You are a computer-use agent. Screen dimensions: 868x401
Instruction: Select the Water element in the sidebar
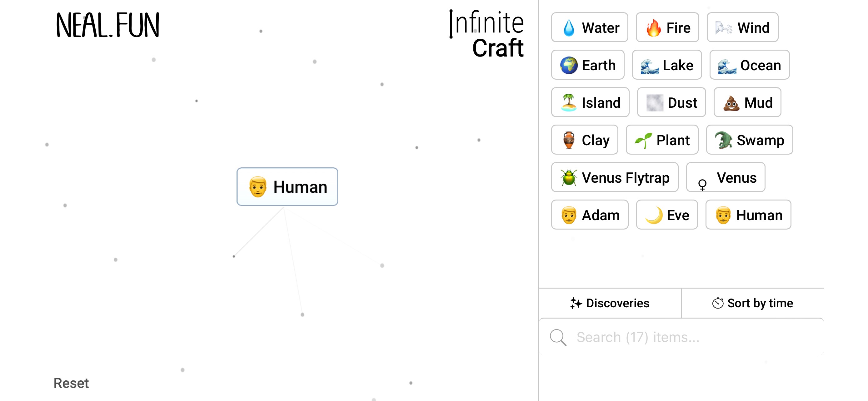pos(589,27)
